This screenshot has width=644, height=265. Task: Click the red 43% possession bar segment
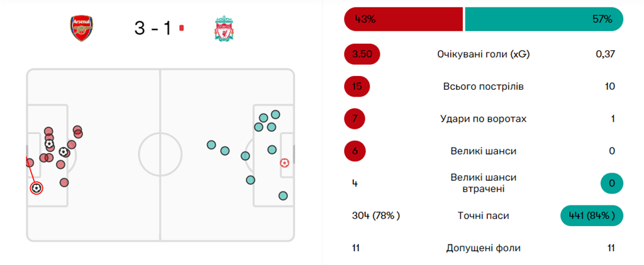tap(403, 19)
